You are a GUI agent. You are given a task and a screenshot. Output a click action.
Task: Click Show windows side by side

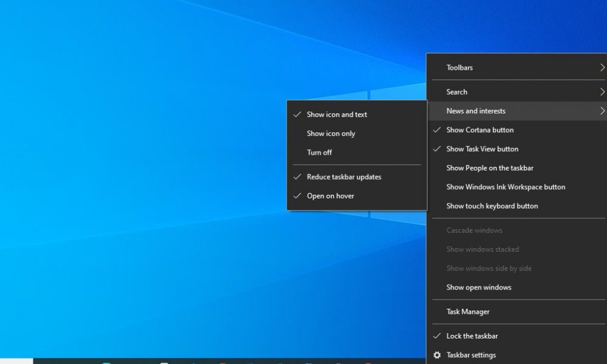[x=489, y=268]
